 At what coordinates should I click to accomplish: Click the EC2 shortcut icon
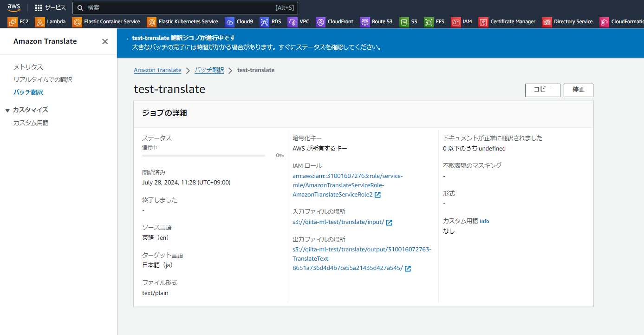[x=13, y=22]
